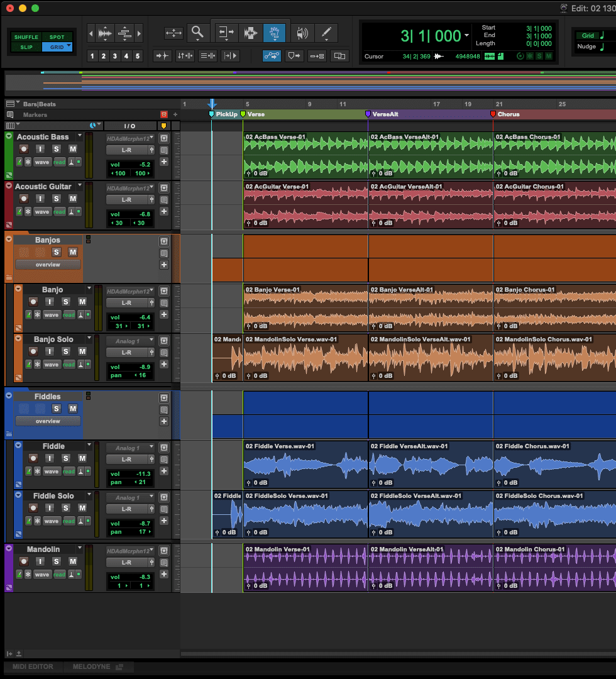The image size is (616, 679).
Task: Select the Scrubber speaker tool
Action: coord(302,33)
